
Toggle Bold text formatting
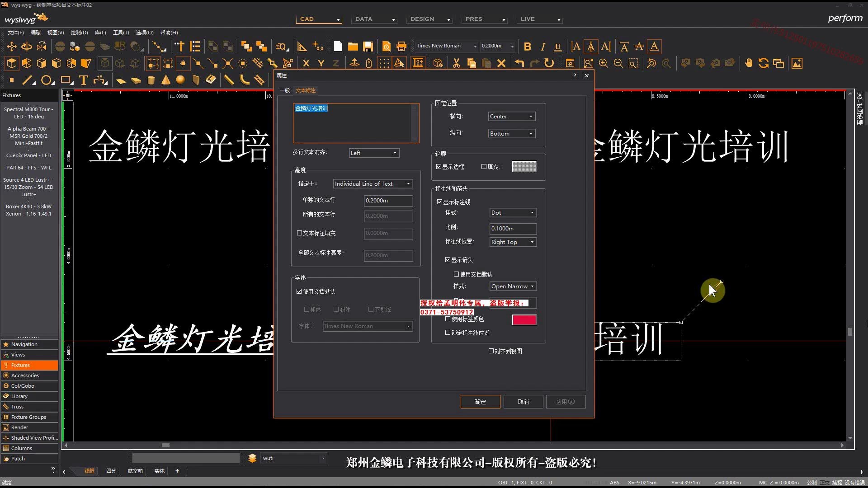[x=528, y=46]
